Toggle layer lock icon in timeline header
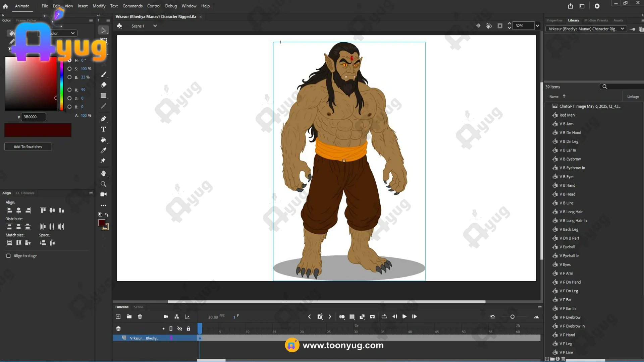The height and width of the screenshot is (362, 644). click(189, 328)
